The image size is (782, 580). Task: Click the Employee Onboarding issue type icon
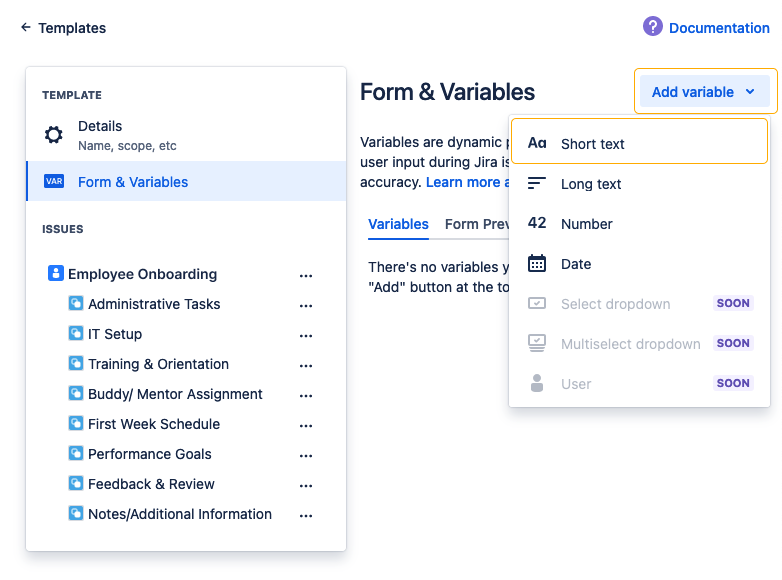56,274
